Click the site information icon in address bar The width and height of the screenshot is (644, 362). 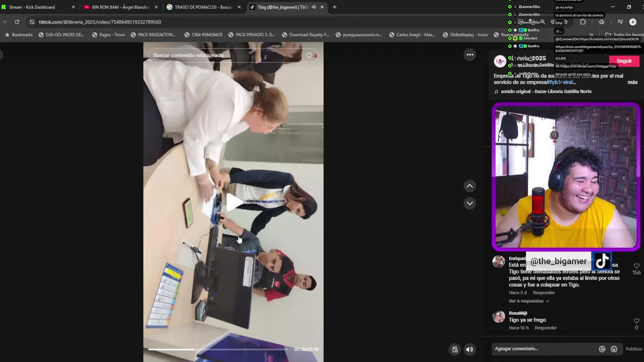[32, 22]
